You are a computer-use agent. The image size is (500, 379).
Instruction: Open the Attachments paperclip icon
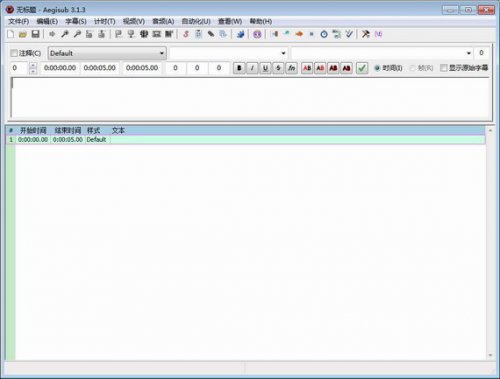click(211, 34)
